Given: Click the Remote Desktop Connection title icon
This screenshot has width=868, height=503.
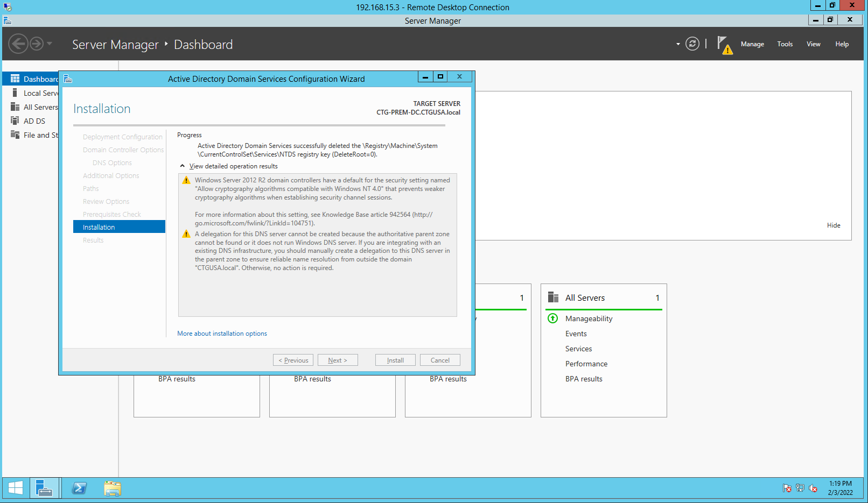Looking at the screenshot, I should (7, 7).
